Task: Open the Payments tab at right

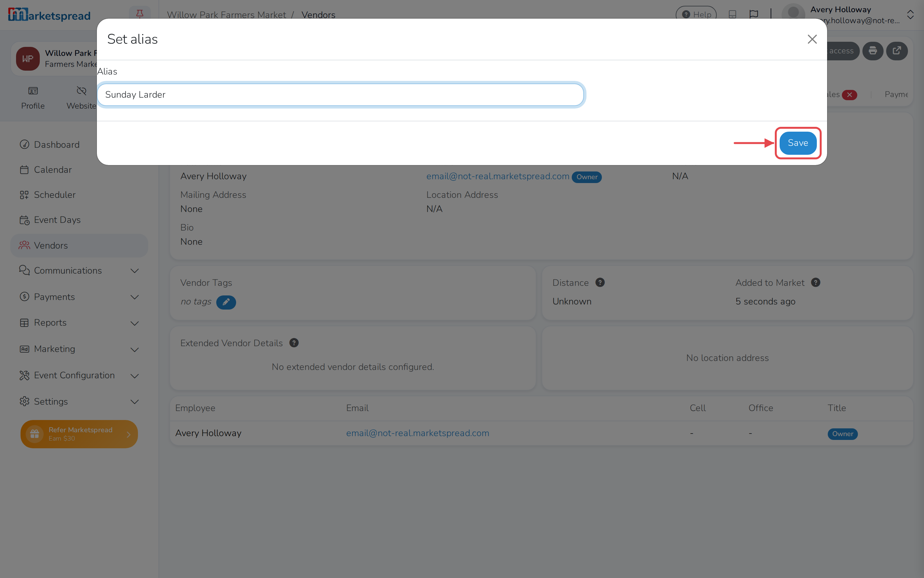Action: 896,94
